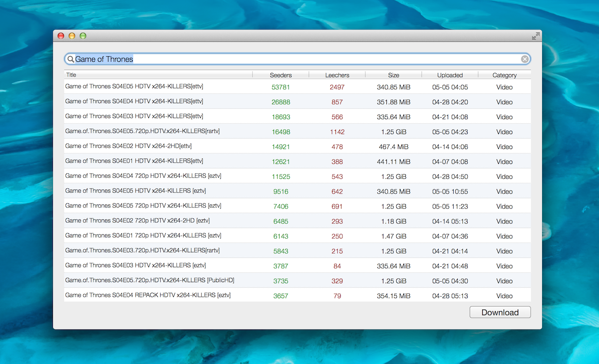Select the KILLERS [PublicHD] torrent title
599x364 pixels.
[150, 281]
